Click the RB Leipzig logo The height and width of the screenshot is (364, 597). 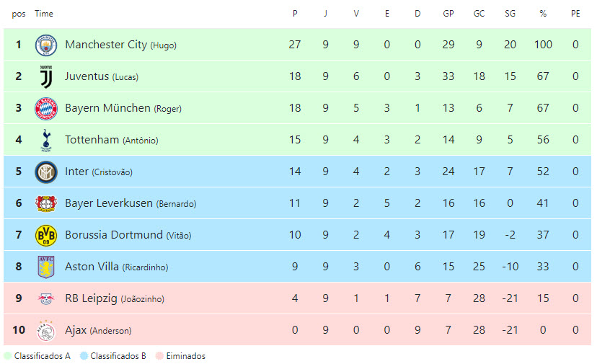point(46,298)
